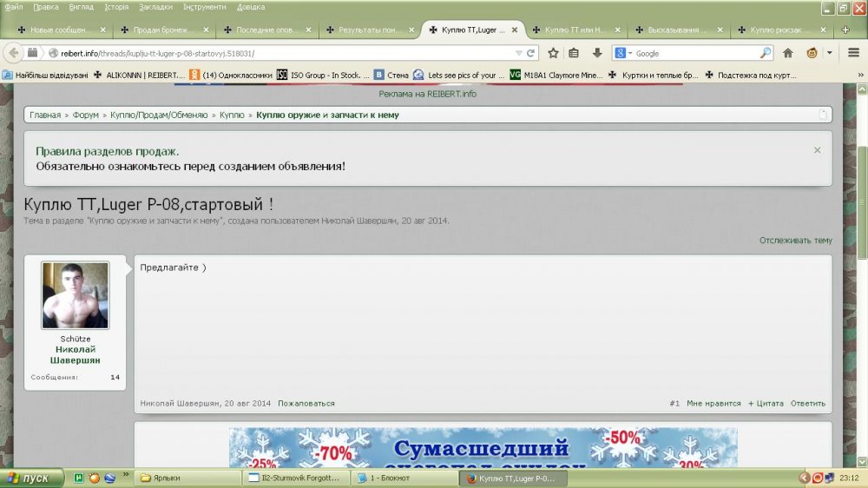The height and width of the screenshot is (488, 868).
Task: Close the 'Новые сообщен...' tab
Action: coord(103,30)
